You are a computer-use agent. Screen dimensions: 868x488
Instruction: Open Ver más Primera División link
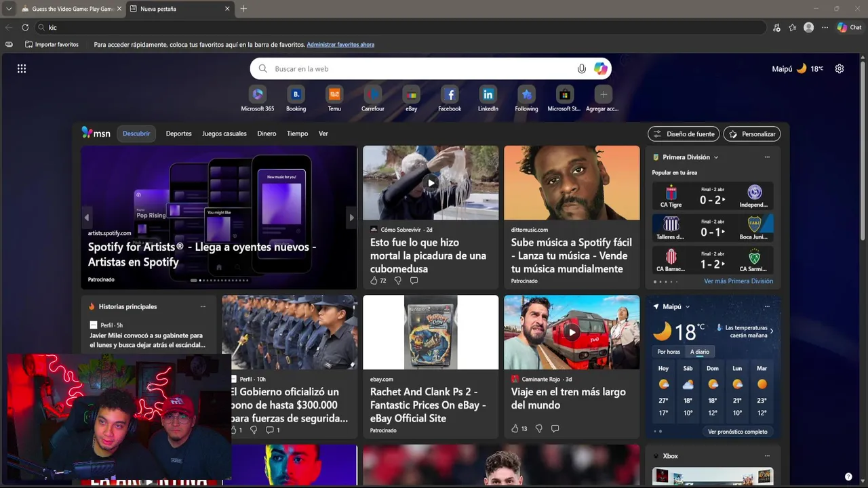click(738, 281)
